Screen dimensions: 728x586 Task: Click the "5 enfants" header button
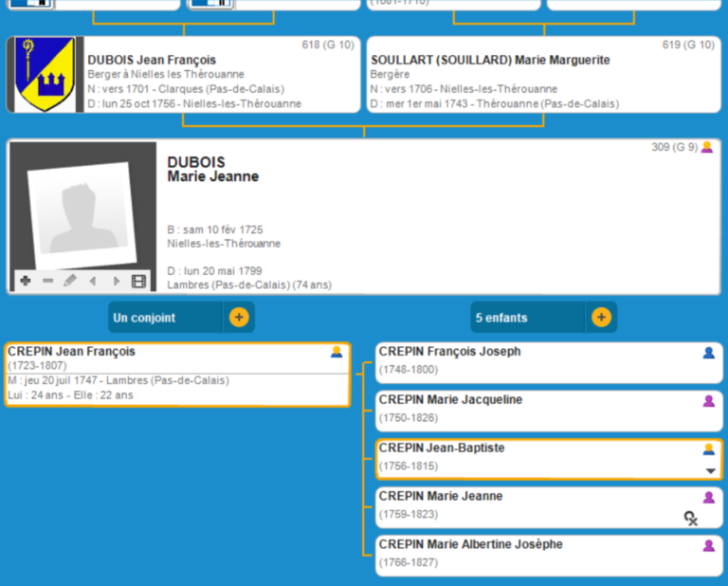[x=528, y=318]
